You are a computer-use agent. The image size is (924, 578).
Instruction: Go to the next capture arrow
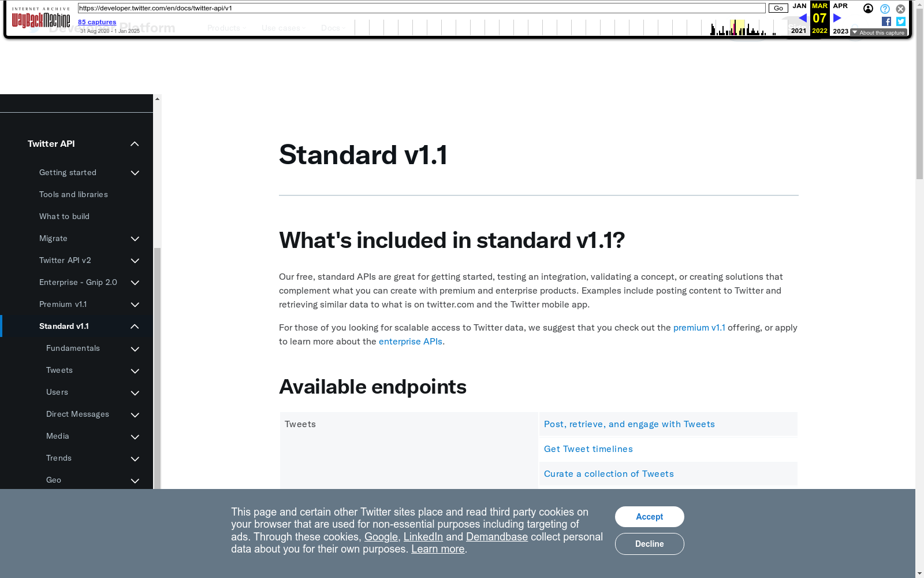click(x=837, y=18)
